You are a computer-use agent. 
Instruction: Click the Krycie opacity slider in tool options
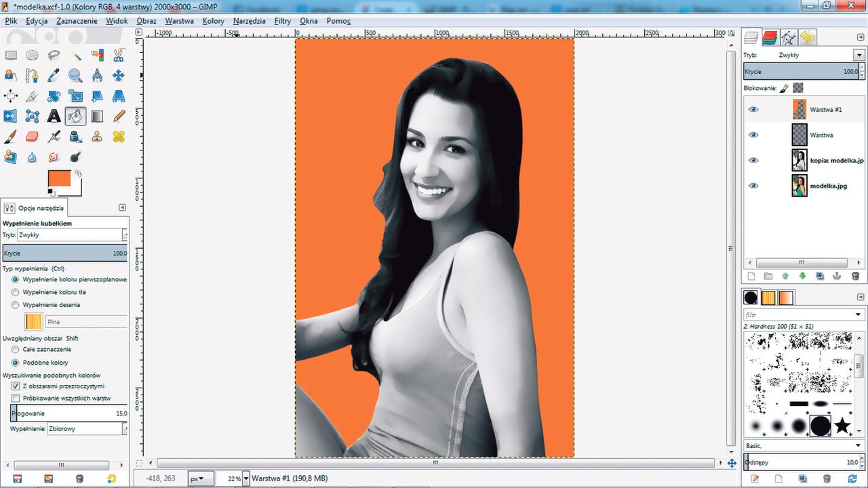tap(65, 253)
